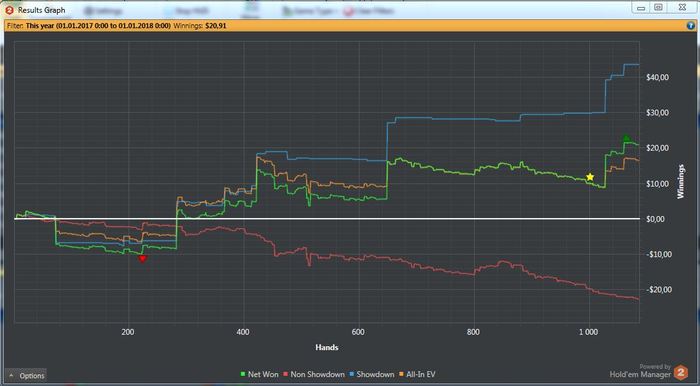Click the Hold'em Manager 2 logo
The image size is (700, 386).
tap(681, 372)
